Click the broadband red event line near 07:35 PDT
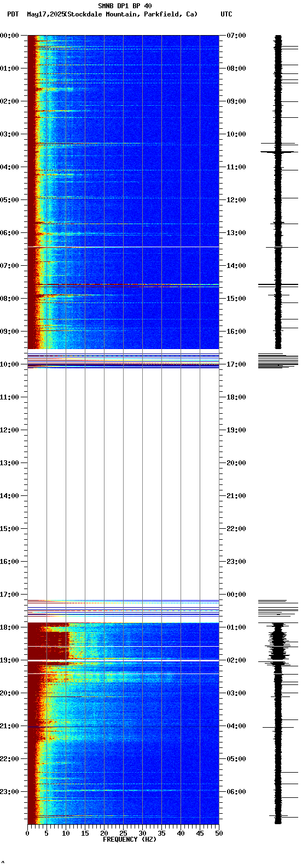This screenshot has height=868, width=302. pos(123,284)
